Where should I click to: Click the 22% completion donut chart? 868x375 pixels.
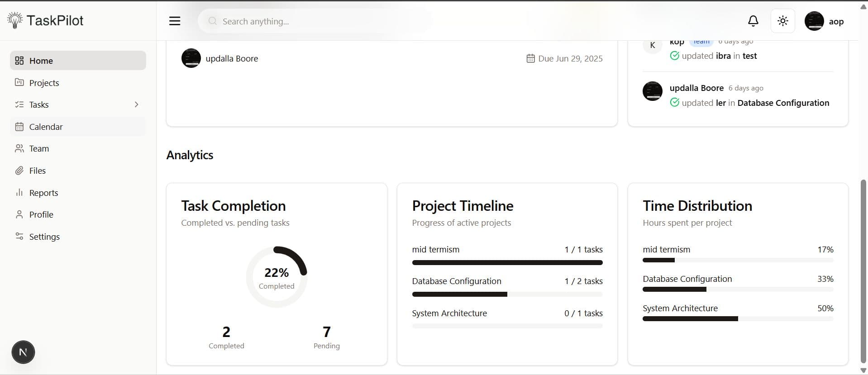coord(277,277)
